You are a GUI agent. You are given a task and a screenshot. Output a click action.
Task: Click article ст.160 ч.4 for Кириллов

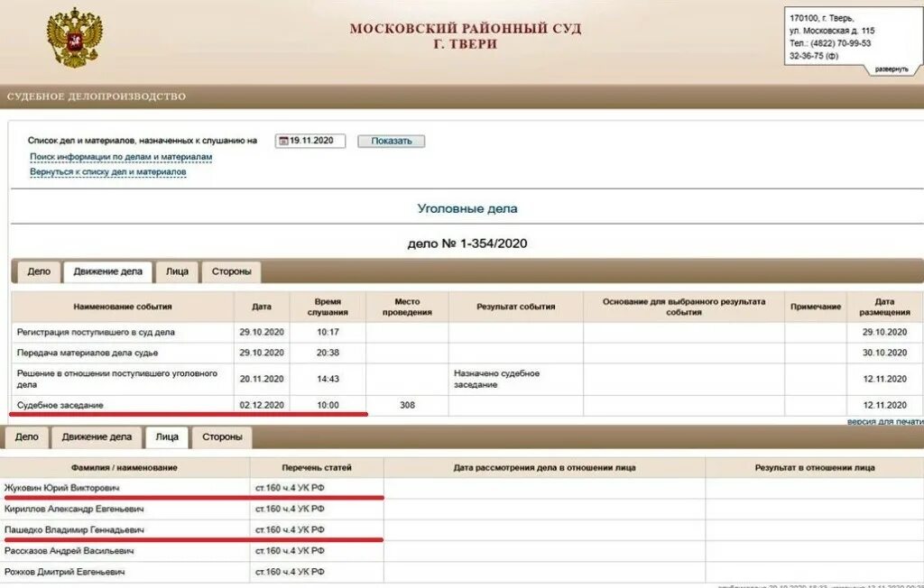click(x=290, y=509)
